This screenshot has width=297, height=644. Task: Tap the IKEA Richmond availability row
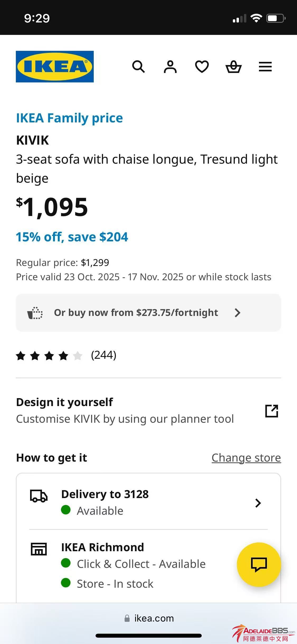(133, 564)
